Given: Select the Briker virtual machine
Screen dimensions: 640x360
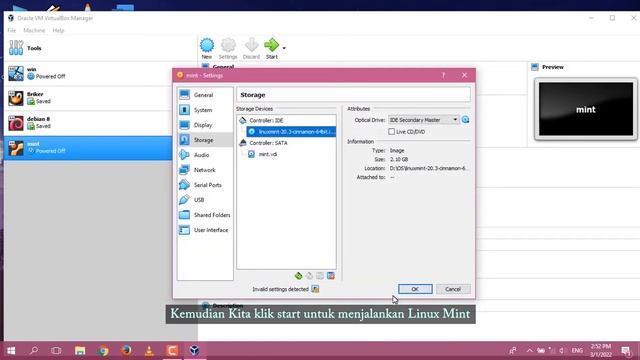Looking at the screenshot, I should point(88,98).
